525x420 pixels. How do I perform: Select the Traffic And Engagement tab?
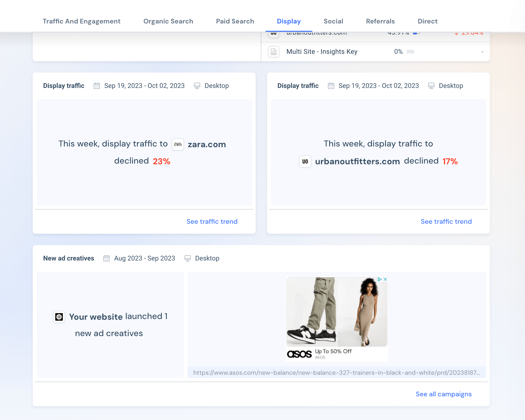point(82,21)
